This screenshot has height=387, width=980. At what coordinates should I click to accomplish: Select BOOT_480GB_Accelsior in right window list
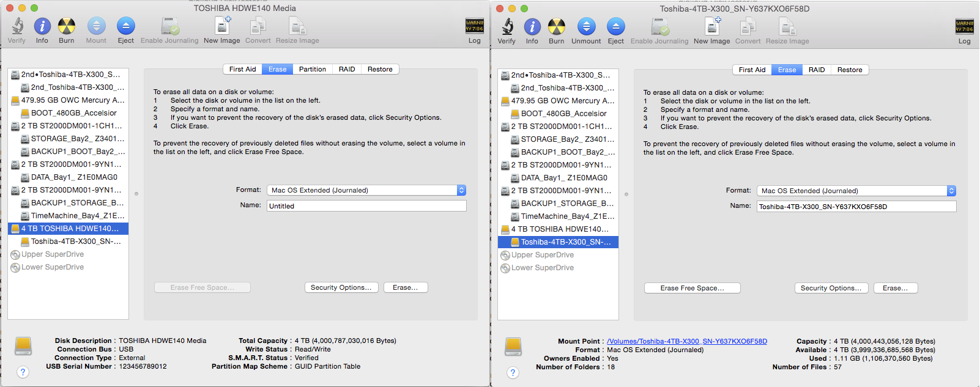pos(558,114)
